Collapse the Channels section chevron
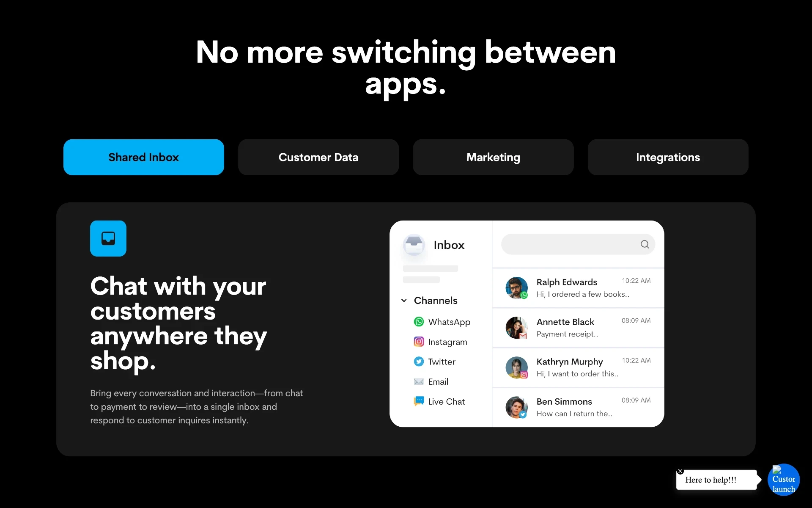 pos(405,300)
